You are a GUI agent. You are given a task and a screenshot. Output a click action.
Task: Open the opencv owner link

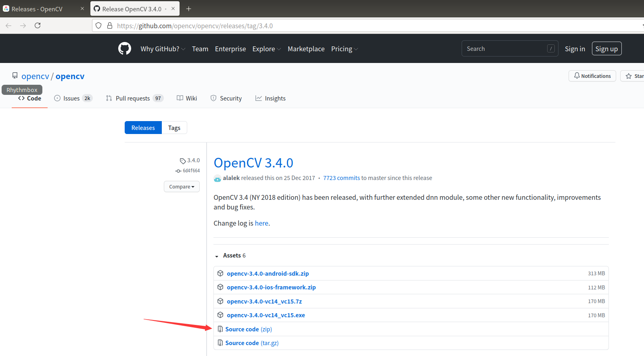[x=35, y=76]
